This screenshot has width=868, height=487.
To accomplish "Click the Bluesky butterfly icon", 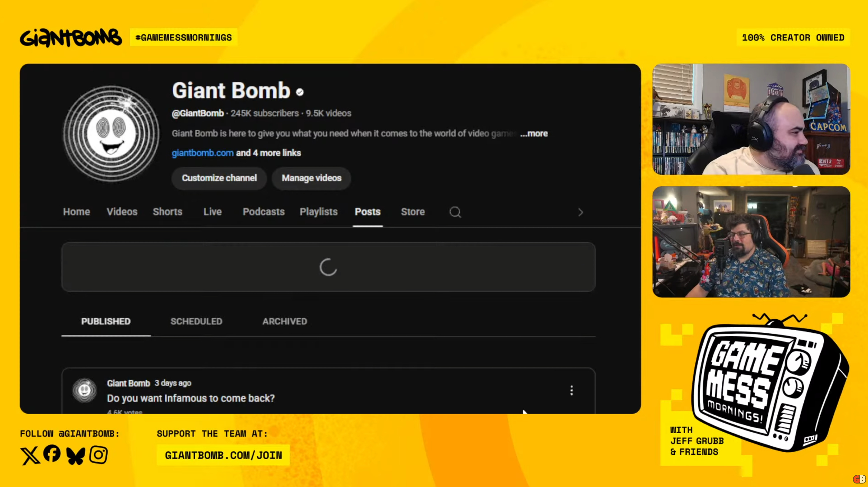I will [x=76, y=456].
